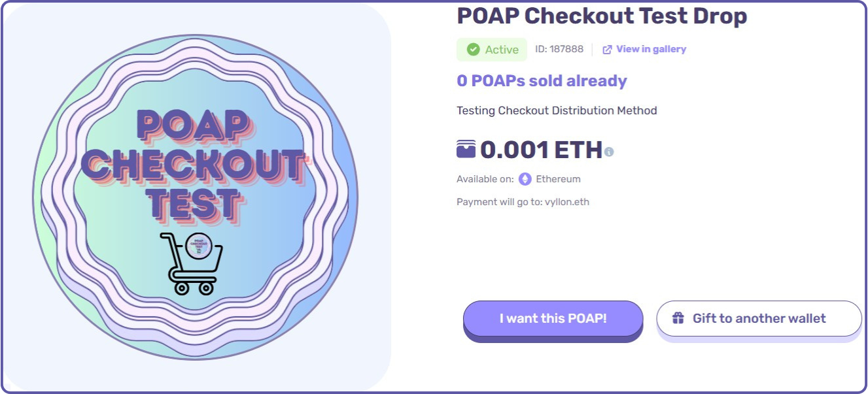Click the 0 POAPs sold already counter

tap(542, 80)
